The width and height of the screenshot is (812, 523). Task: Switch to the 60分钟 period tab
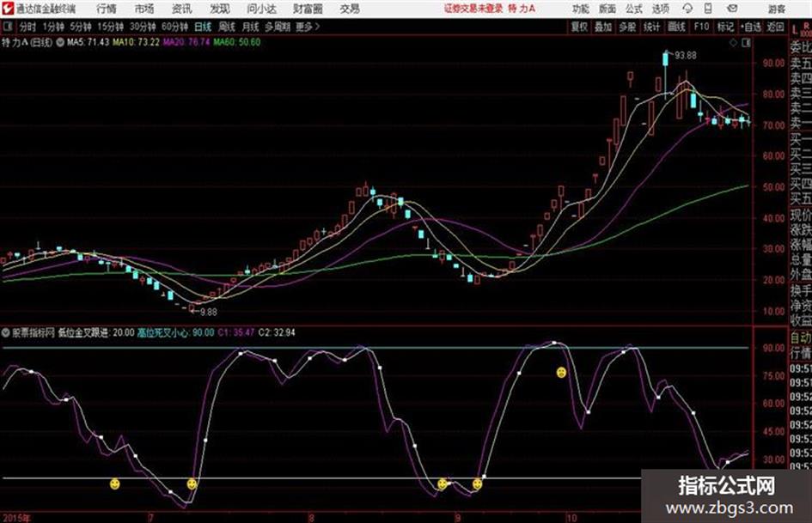174,27
